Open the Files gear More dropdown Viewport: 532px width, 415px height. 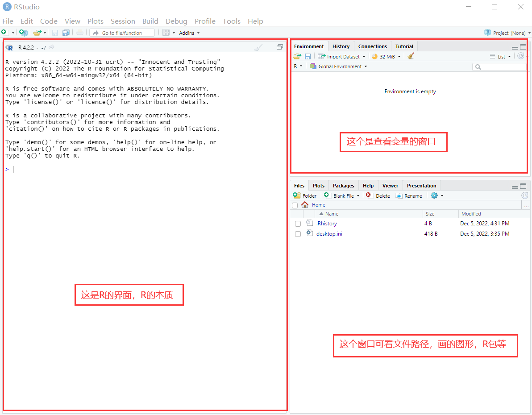[437, 195]
